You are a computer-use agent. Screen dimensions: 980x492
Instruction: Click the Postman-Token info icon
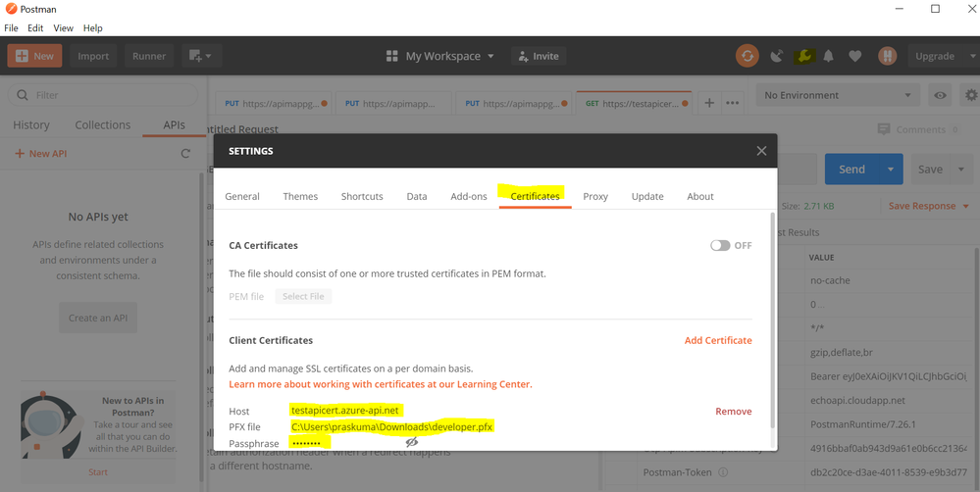point(723,472)
